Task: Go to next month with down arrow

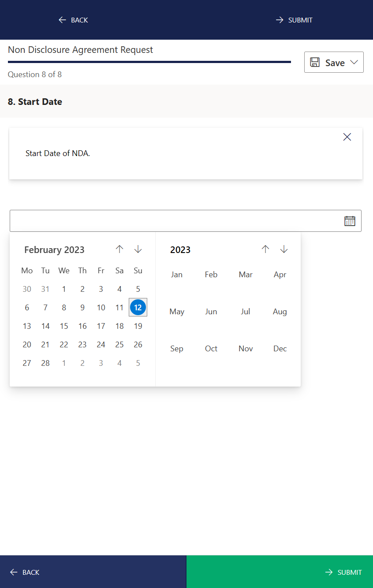Action: click(138, 249)
